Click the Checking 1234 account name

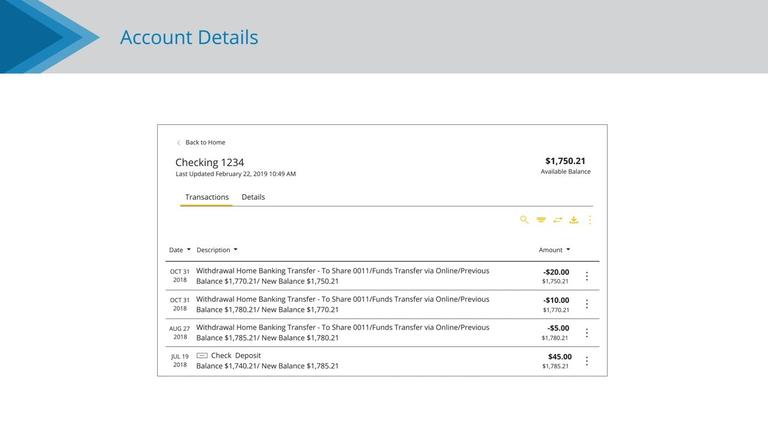[210, 163]
